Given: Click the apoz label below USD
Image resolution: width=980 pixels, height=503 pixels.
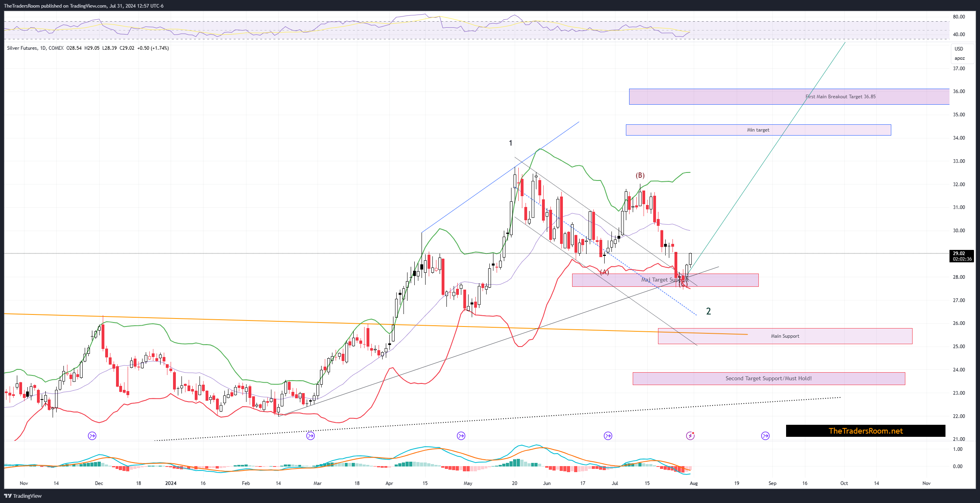Looking at the screenshot, I should pyautogui.click(x=959, y=58).
